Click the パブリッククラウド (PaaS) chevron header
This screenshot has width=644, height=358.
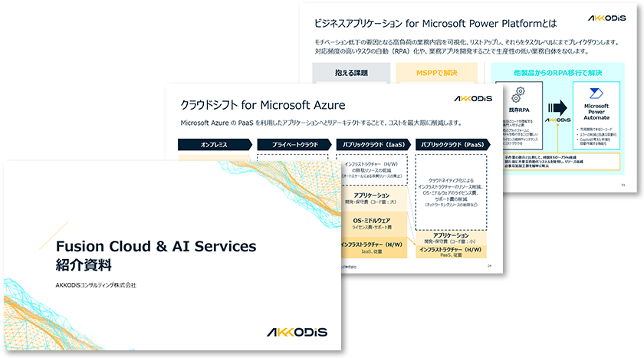(453, 145)
